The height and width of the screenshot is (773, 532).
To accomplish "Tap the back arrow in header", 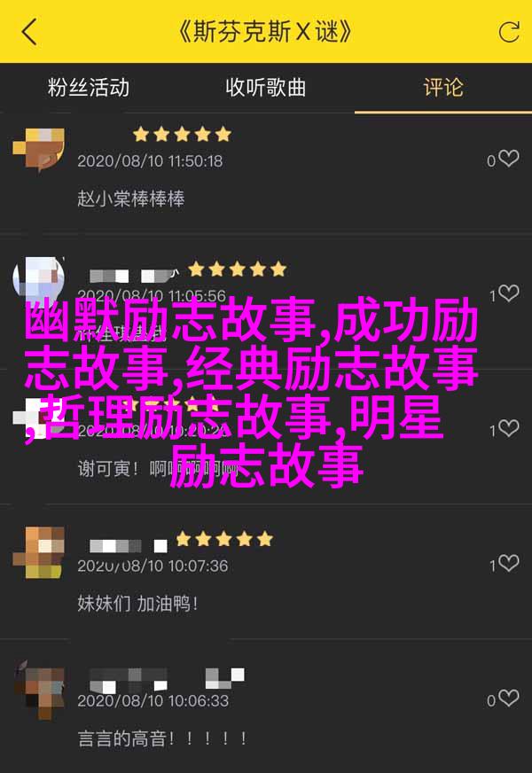I will [29, 32].
